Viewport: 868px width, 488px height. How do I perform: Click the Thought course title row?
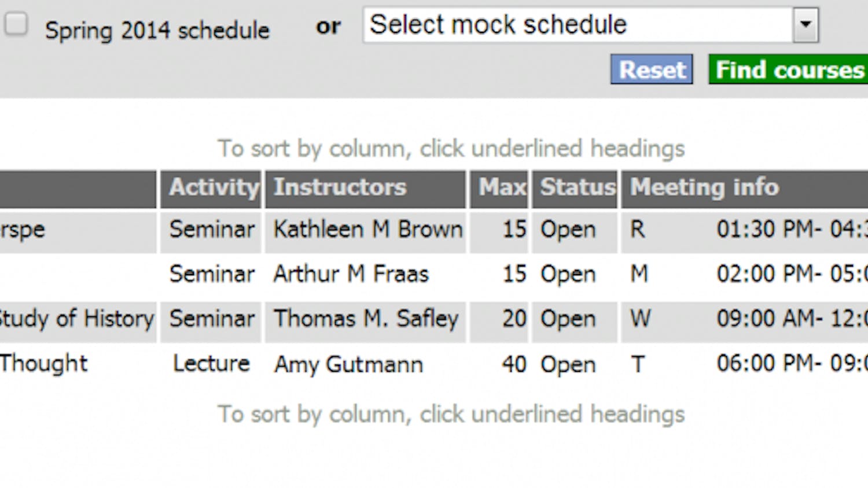coord(44,364)
